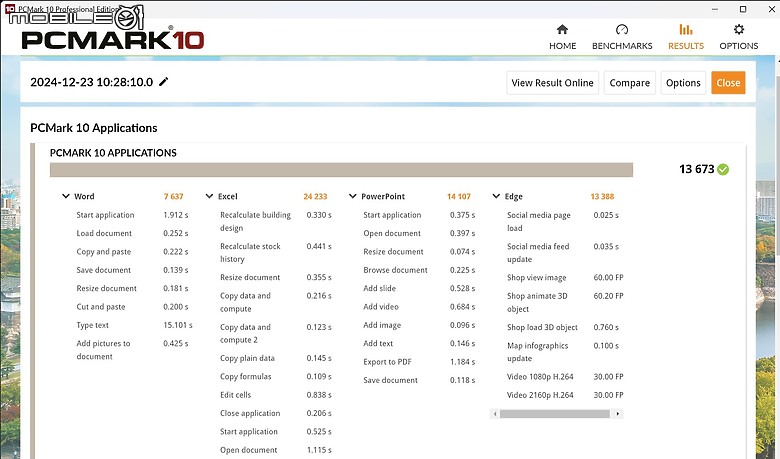Open the Options gear icon

coord(739,30)
